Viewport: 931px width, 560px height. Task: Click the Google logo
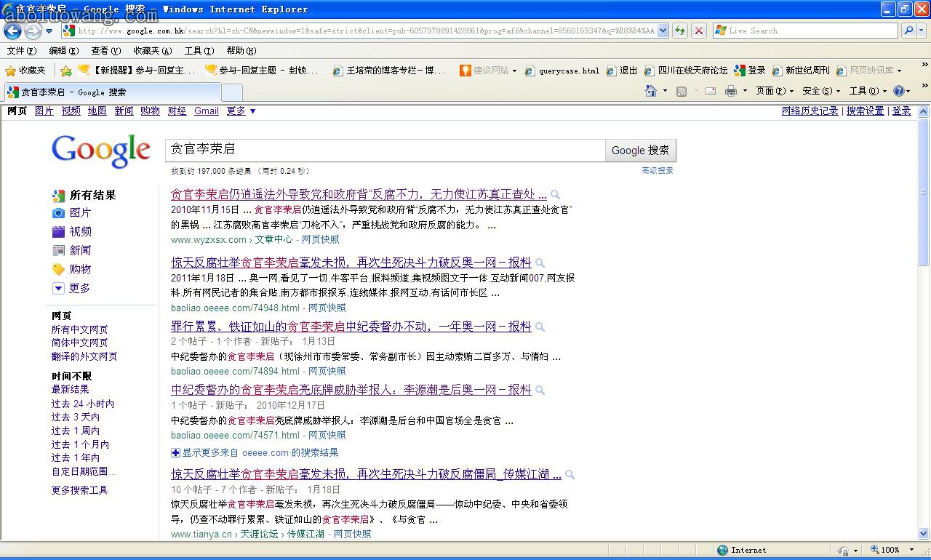[x=101, y=151]
